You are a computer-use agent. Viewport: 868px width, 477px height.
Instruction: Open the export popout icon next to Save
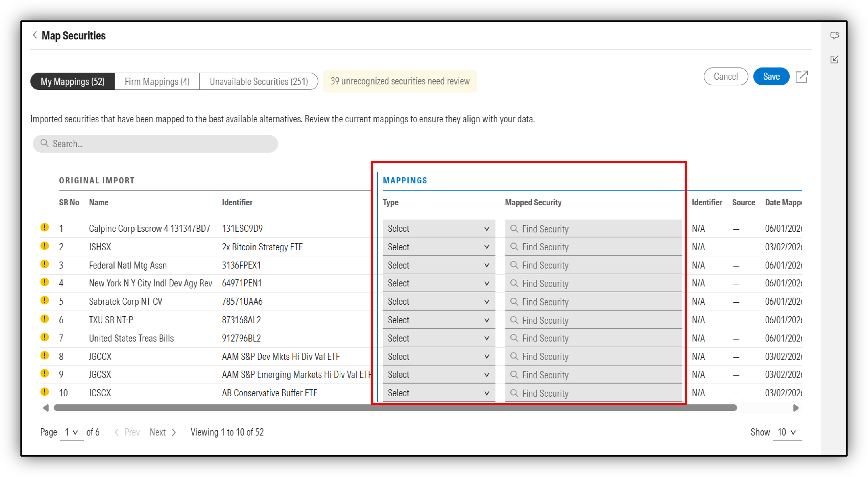(x=802, y=76)
